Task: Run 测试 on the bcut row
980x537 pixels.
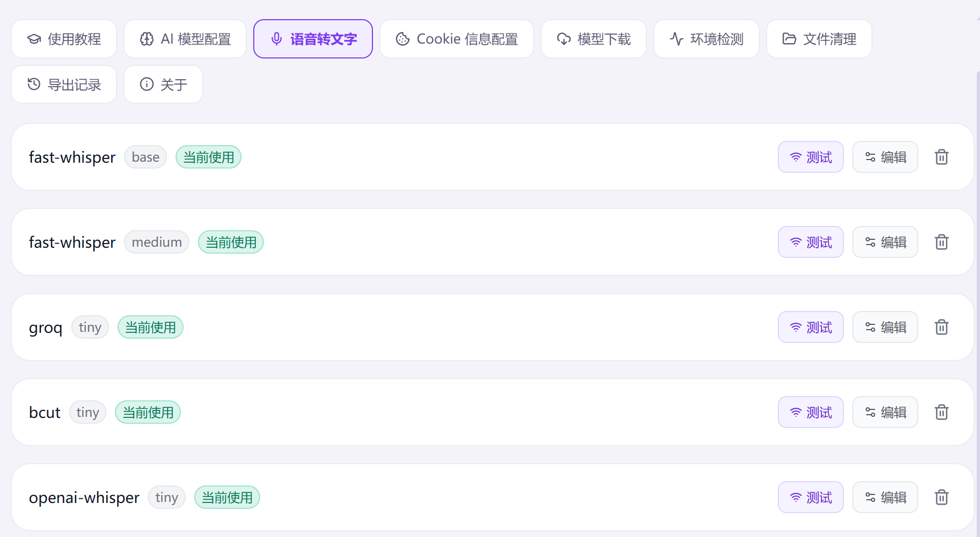Action: pos(811,412)
